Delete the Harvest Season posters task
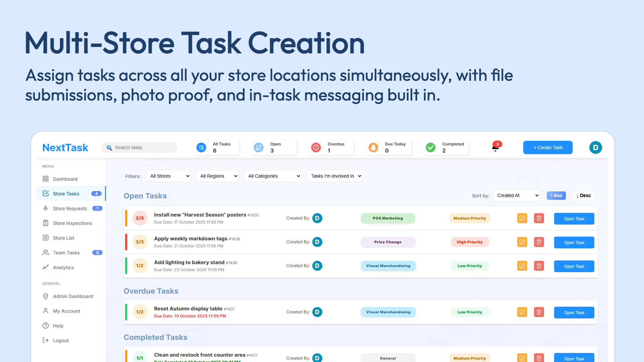Image resolution: width=644 pixels, height=362 pixels. click(x=539, y=218)
